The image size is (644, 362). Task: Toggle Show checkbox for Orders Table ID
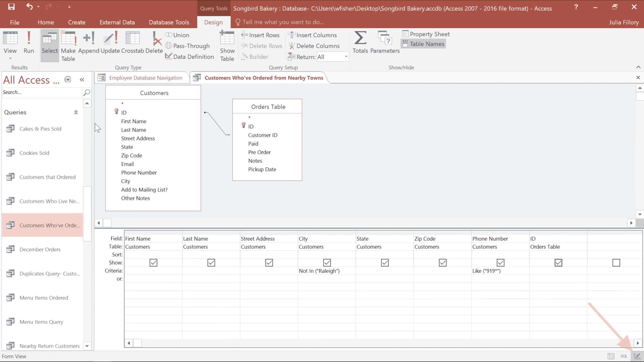[x=558, y=263]
